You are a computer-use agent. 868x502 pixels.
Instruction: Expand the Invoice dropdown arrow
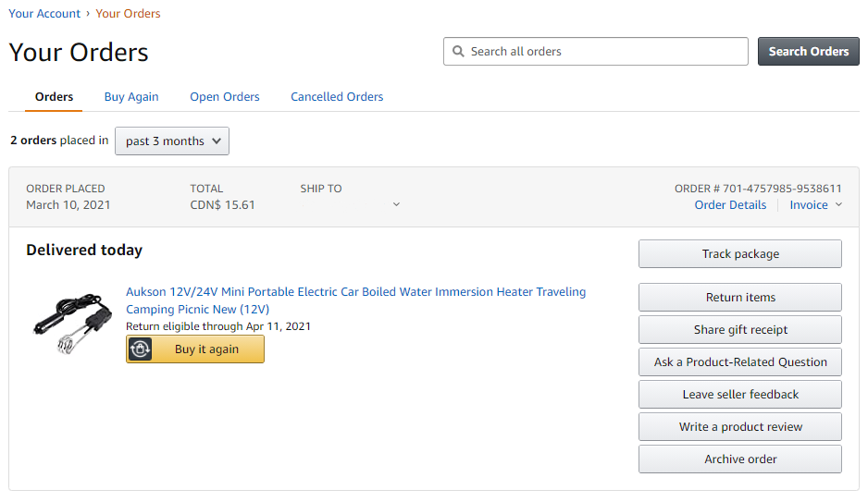tap(838, 205)
